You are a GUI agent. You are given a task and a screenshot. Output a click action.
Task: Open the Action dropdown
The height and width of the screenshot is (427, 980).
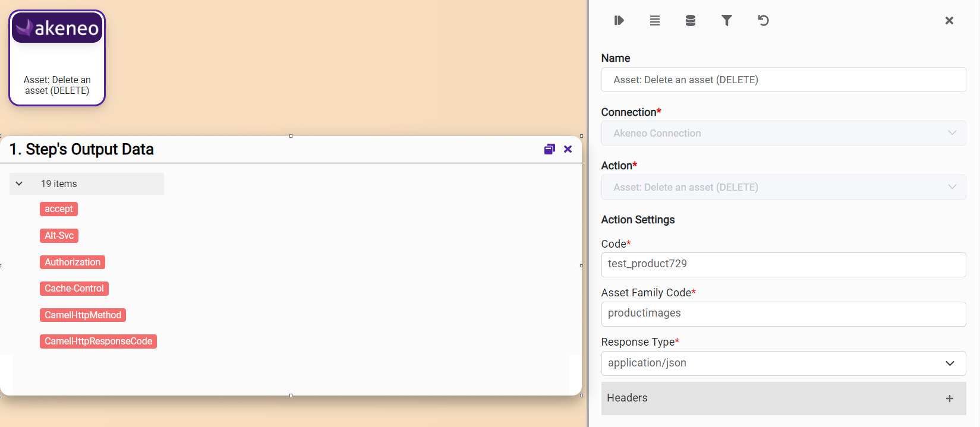783,187
